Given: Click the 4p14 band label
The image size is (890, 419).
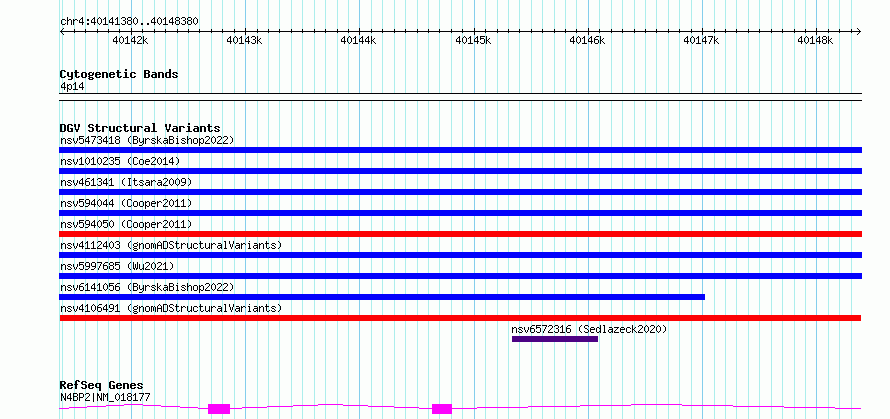Looking at the screenshot, I should (x=72, y=86).
